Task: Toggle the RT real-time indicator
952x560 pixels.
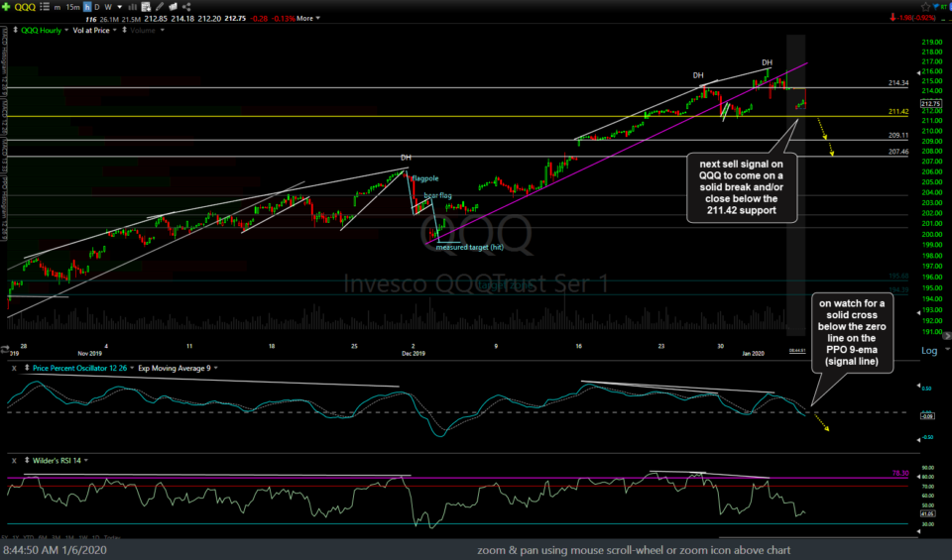Action: tap(946, 7)
